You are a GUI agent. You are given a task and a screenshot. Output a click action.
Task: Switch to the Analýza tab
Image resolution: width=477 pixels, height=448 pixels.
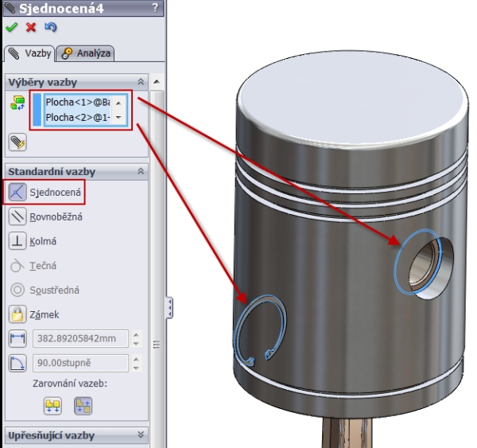(x=86, y=53)
